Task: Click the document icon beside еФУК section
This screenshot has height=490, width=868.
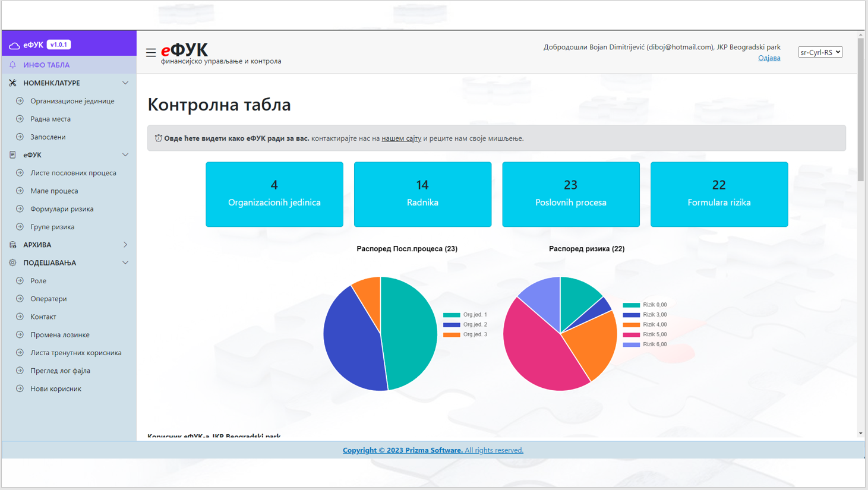Action: pyautogui.click(x=12, y=155)
